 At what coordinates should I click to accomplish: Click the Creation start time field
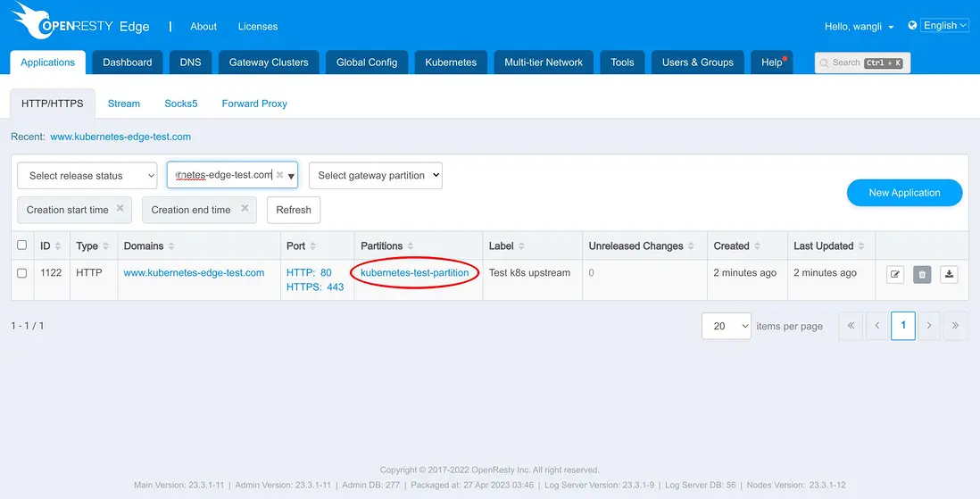(x=74, y=210)
